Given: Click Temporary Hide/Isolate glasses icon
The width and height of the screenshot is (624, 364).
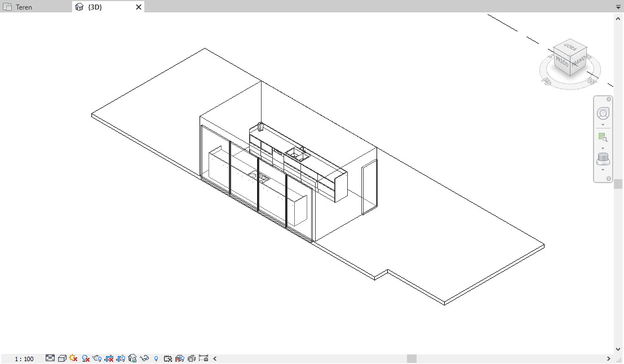Looking at the screenshot, I should [x=144, y=358].
